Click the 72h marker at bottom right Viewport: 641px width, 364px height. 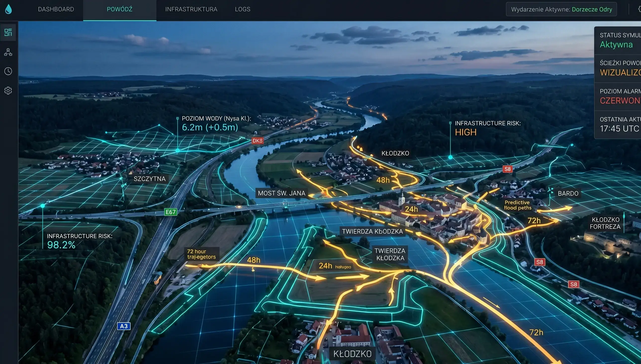pyautogui.click(x=536, y=332)
